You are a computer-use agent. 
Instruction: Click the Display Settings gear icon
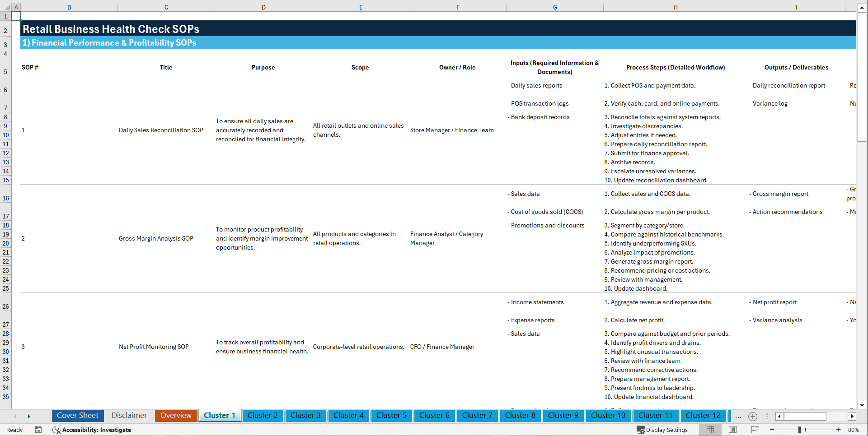[x=640, y=430]
